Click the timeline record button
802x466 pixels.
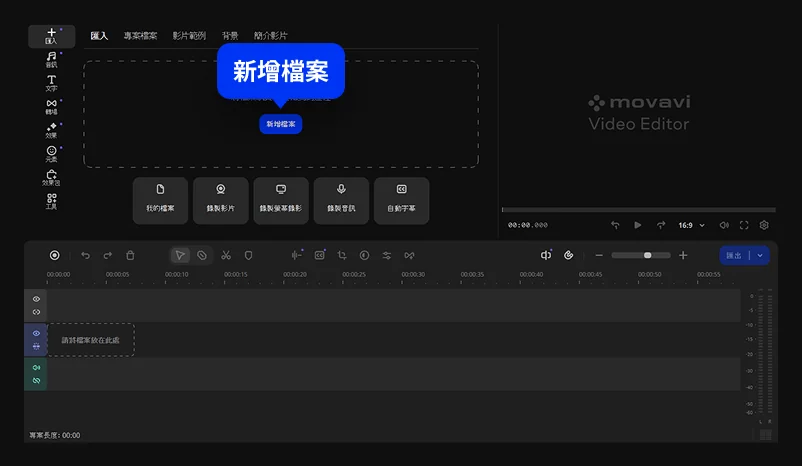point(55,256)
